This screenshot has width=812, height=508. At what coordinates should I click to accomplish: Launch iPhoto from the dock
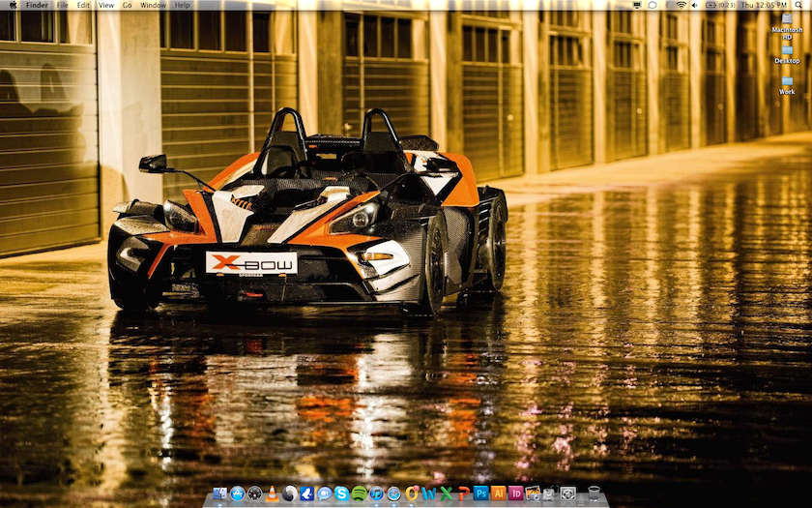coord(533,493)
